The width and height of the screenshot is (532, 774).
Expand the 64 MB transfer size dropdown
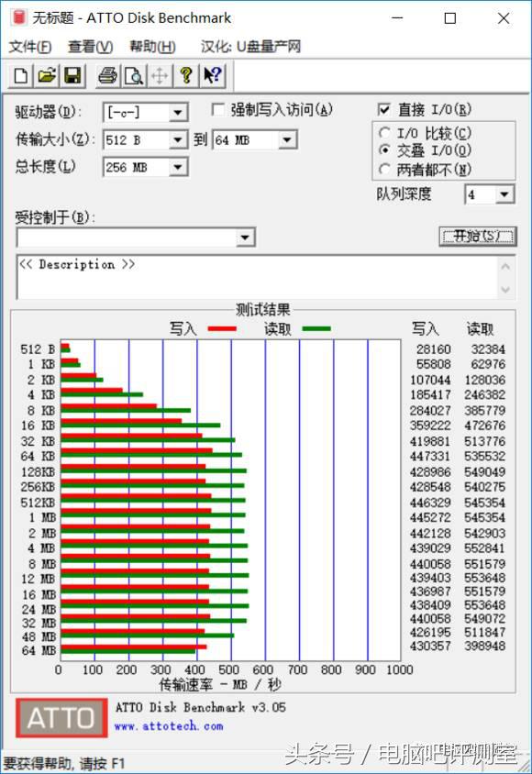(287, 140)
